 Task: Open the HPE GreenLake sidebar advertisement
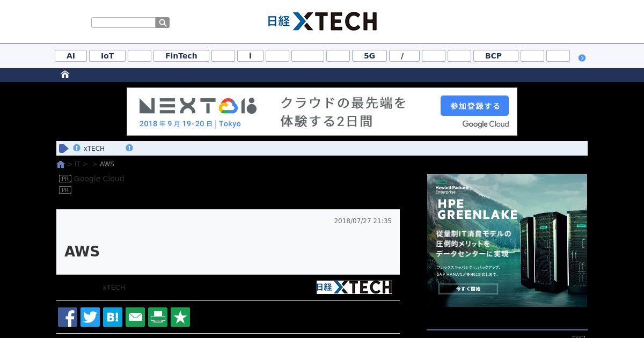coord(507,240)
